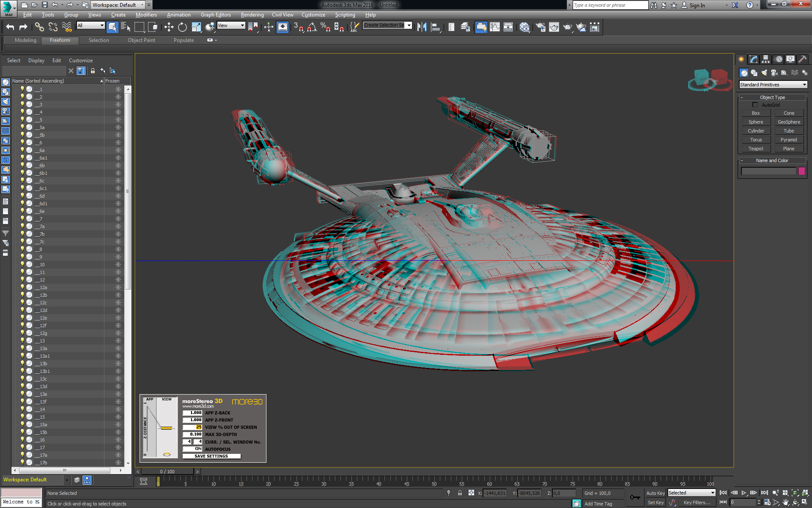Open the Rendering menu
Viewport: 812px width, 508px height.
pyautogui.click(x=252, y=15)
